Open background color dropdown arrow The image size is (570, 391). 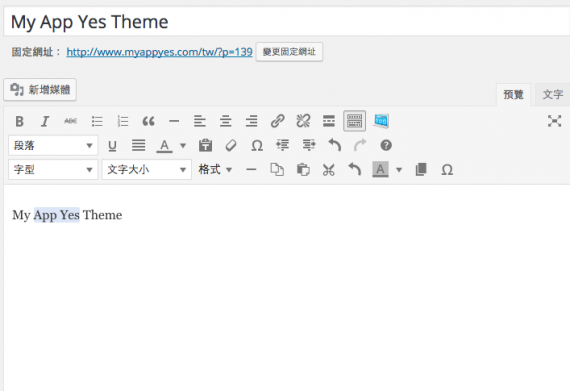pos(399,170)
